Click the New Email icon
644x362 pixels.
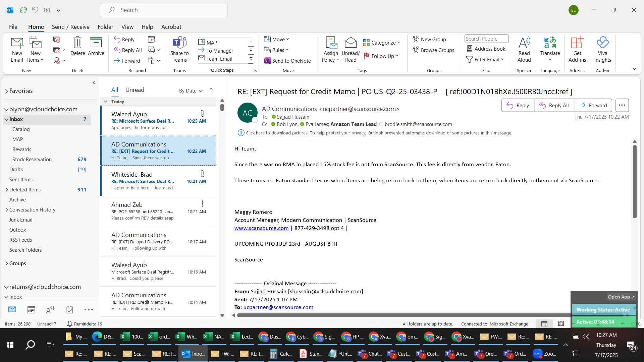[17, 50]
